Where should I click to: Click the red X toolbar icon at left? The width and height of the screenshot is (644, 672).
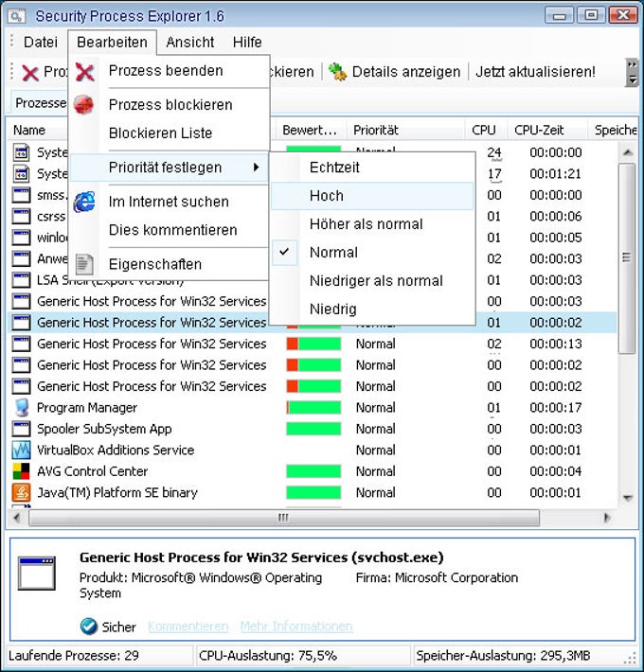coord(30,73)
